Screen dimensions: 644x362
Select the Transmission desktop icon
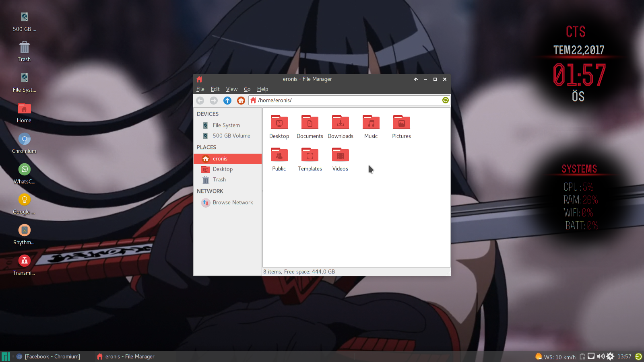(25, 265)
